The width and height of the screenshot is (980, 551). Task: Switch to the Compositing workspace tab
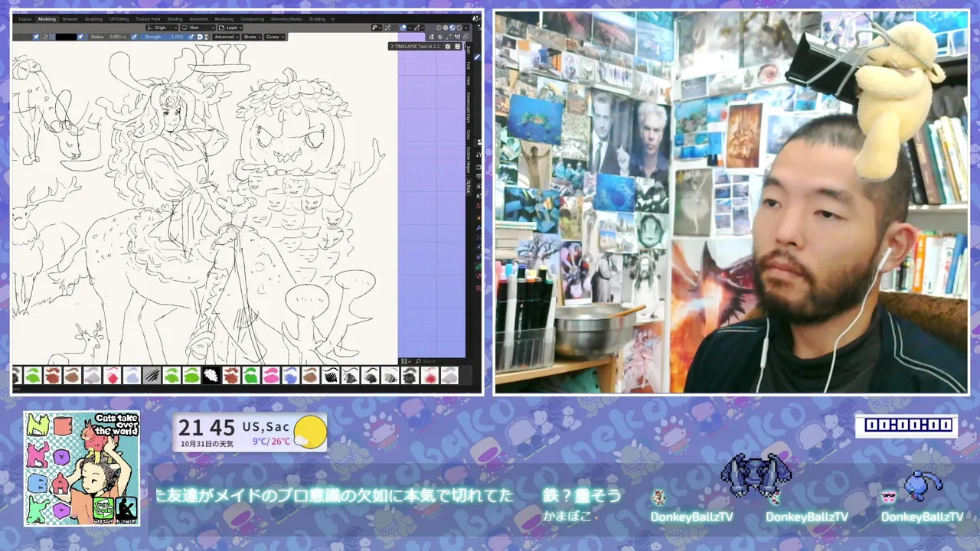pyautogui.click(x=252, y=18)
